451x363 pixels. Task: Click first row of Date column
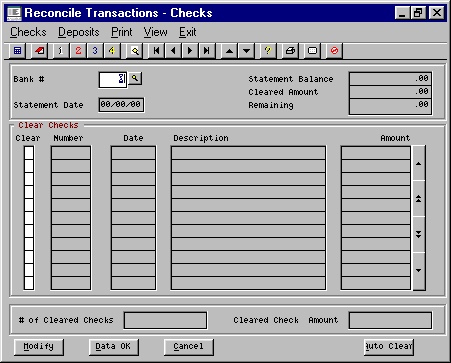pyautogui.click(x=133, y=153)
